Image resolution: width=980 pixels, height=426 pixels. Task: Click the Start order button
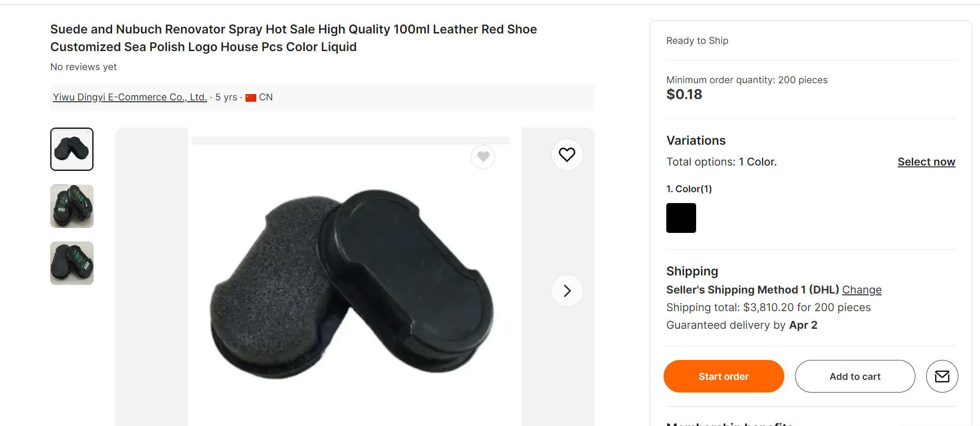pyautogui.click(x=723, y=376)
